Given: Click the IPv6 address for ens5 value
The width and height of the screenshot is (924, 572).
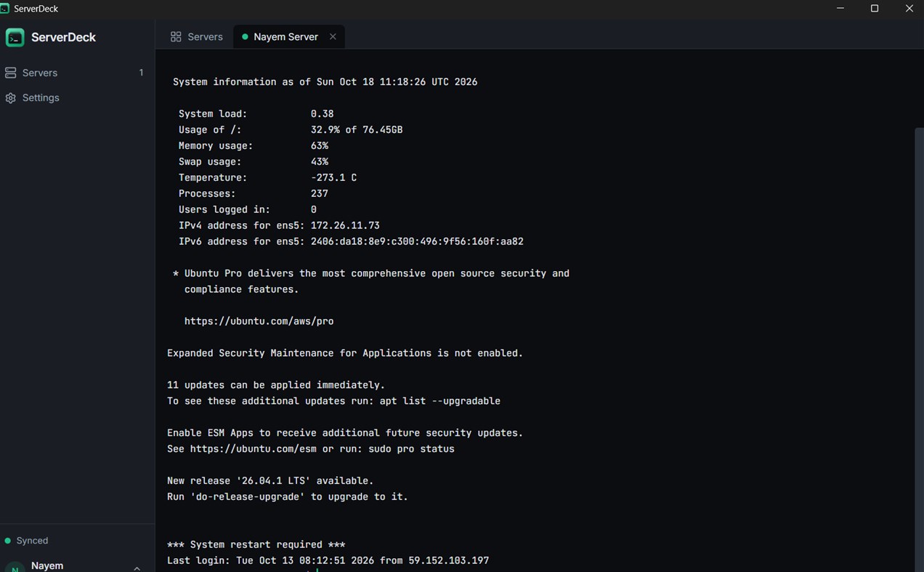Looking at the screenshot, I should click(417, 241).
